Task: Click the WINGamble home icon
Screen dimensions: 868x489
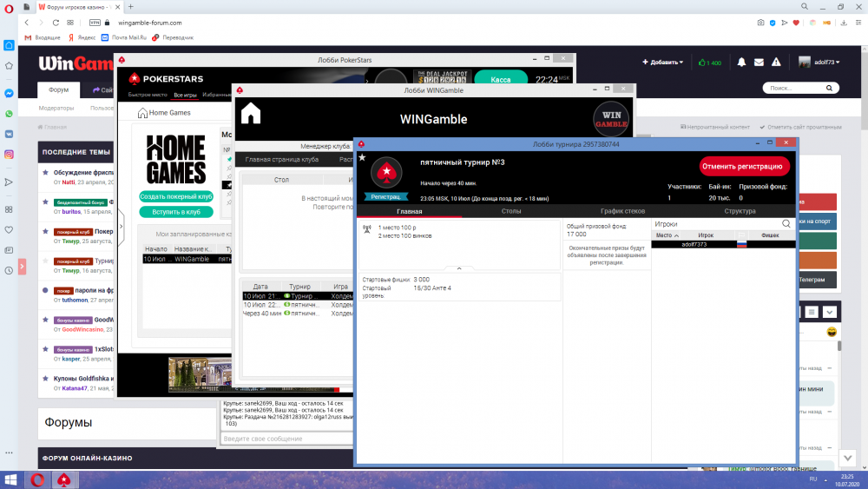Action: [x=251, y=114]
